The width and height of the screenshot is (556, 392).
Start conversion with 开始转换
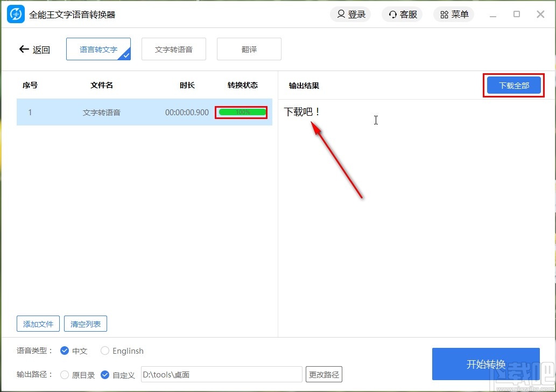tap(485, 363)
